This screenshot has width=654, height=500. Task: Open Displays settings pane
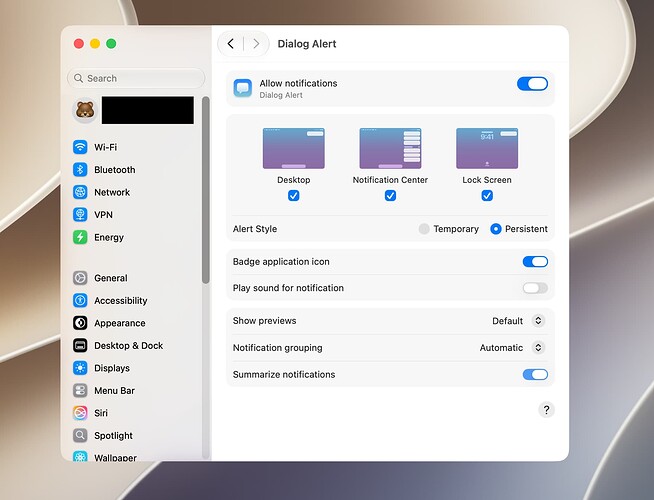[136, 368]
